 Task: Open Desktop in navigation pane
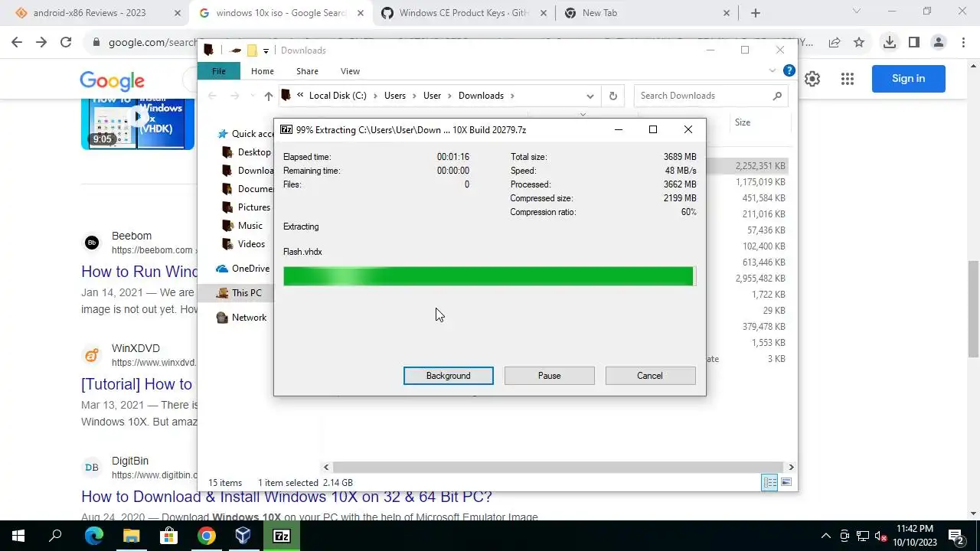247,152
